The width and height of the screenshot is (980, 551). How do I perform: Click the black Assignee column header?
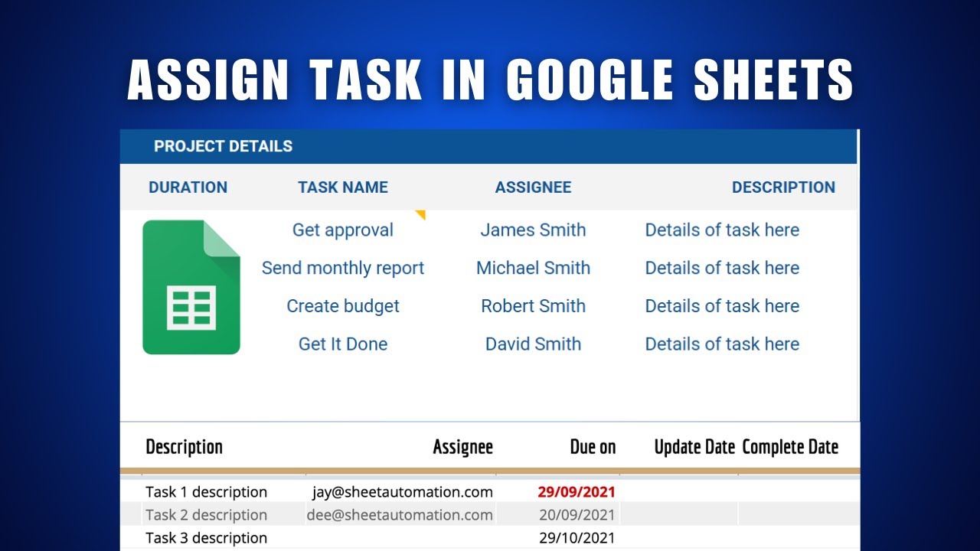coord(462,447)
